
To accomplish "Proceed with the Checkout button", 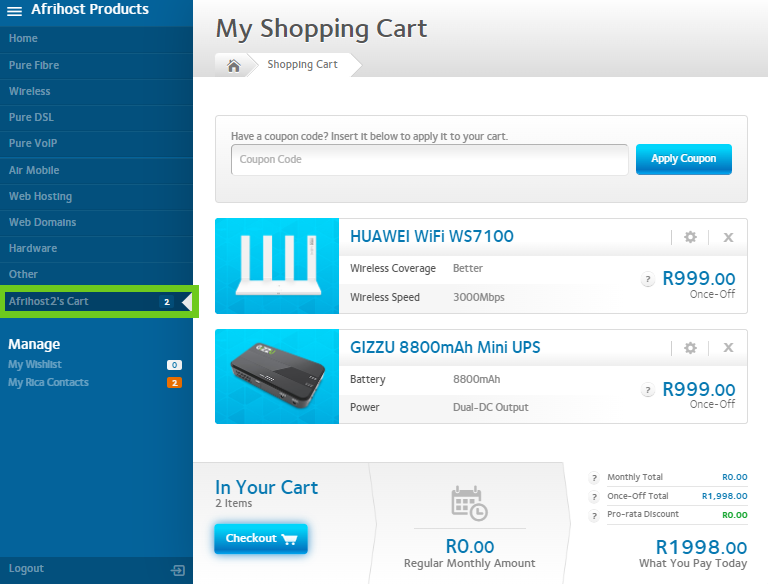I will click(x=260, y=538).
